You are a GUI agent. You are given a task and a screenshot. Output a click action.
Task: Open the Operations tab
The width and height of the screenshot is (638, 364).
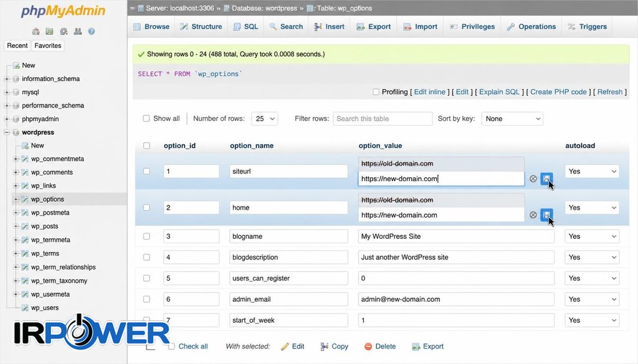coord(531,27)
